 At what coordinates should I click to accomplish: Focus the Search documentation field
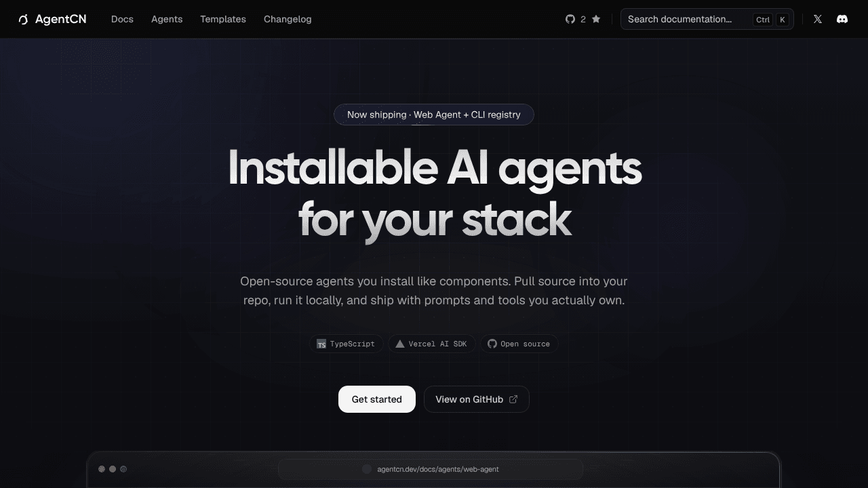(707, 19)
